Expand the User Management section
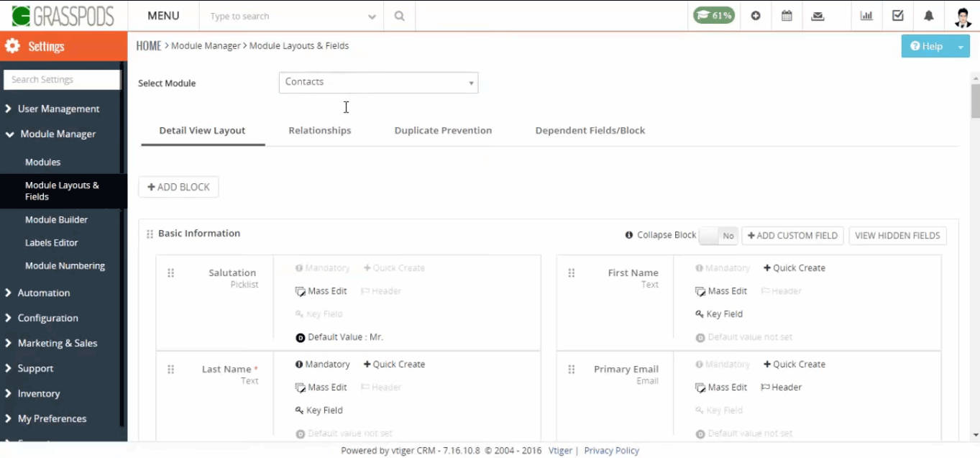Image resolution: width=980 pixels, height=458 pixels. 57,109
